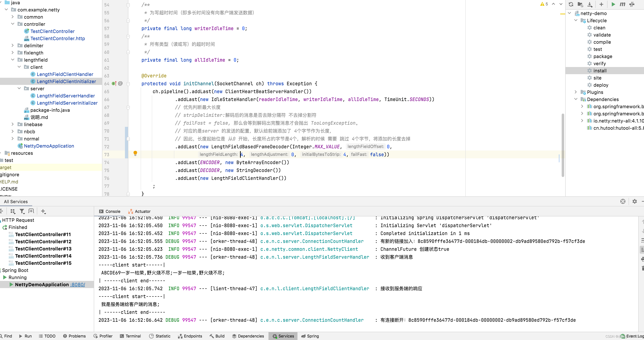
Task: Switch to Actuator tab
Action: point(139,211)
